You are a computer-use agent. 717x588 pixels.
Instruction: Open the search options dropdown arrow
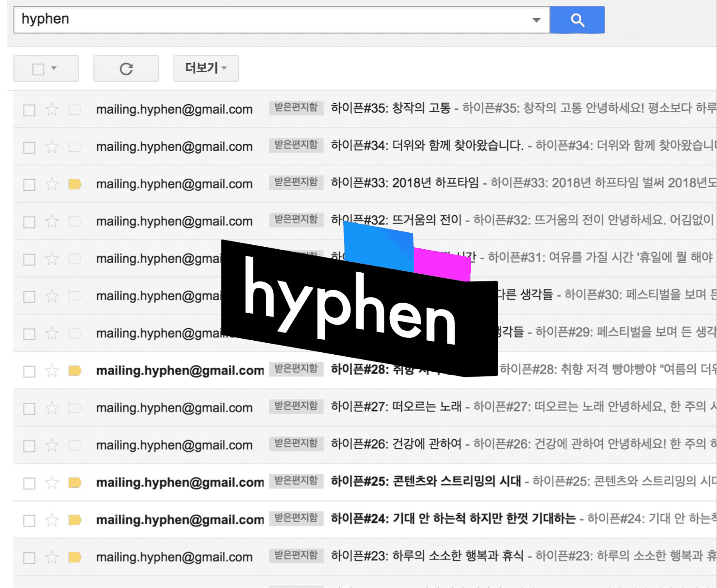click(x=536, y=20)
